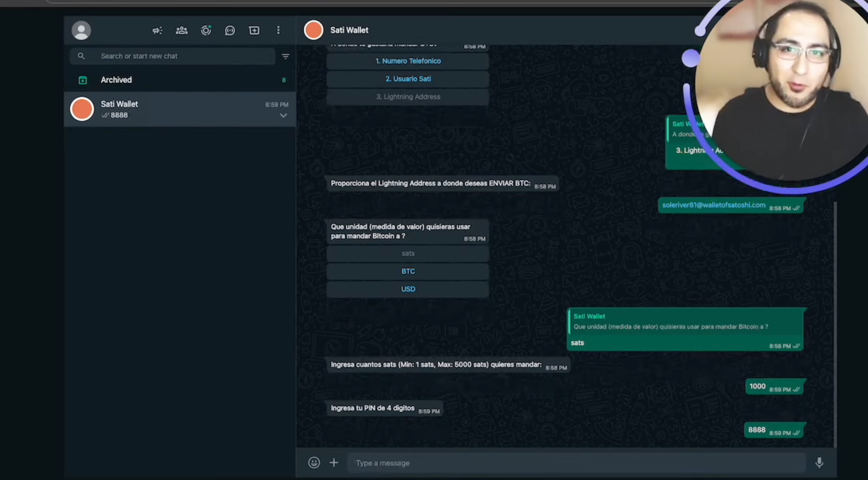Image resolution: width=868 pixels, height=480 pixels.
Task: Click the Sati Wallet header name
Action: tap(349, 30)
